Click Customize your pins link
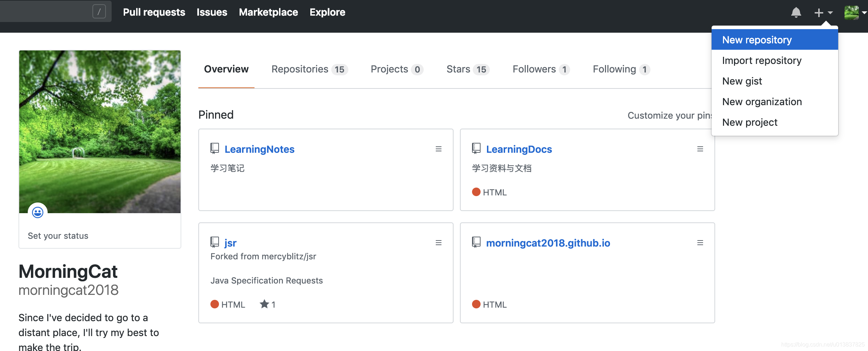 (x=670, y=115)
